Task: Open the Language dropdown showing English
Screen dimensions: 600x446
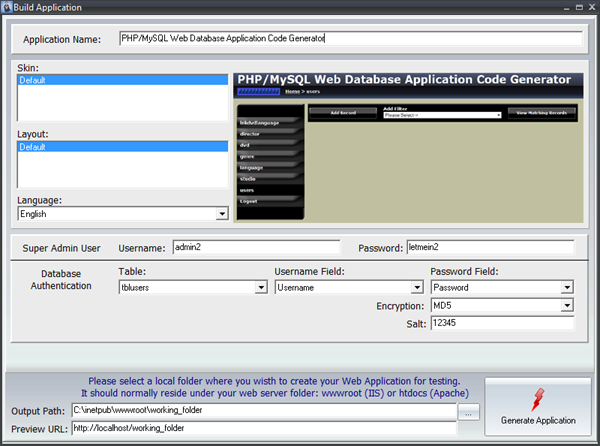Action: click(x=123, y=214)
